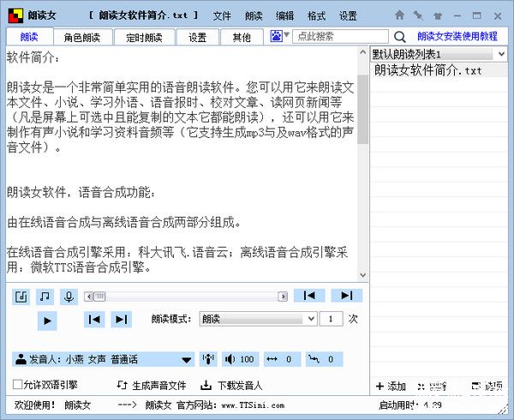Viewport: 514px width, 420px height.
Task: Click the pin icon in title bar
Action: [x=418, y=15]
